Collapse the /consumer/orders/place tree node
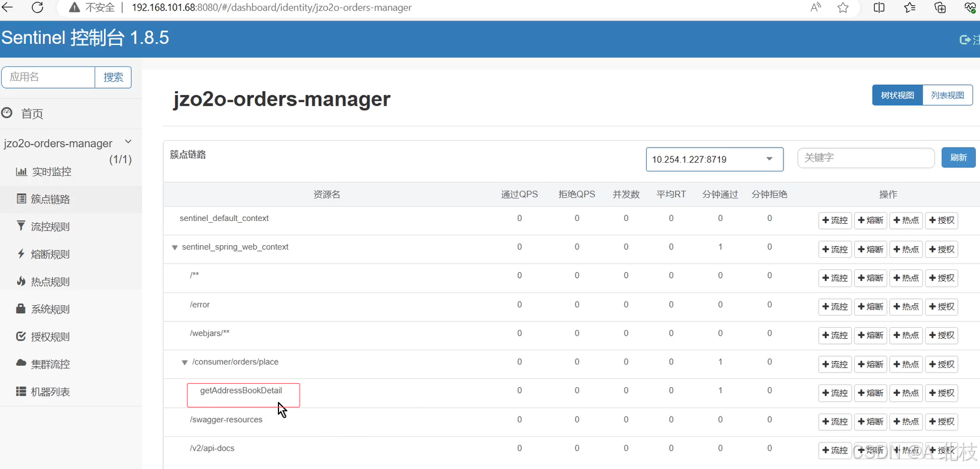 [185, 362]
